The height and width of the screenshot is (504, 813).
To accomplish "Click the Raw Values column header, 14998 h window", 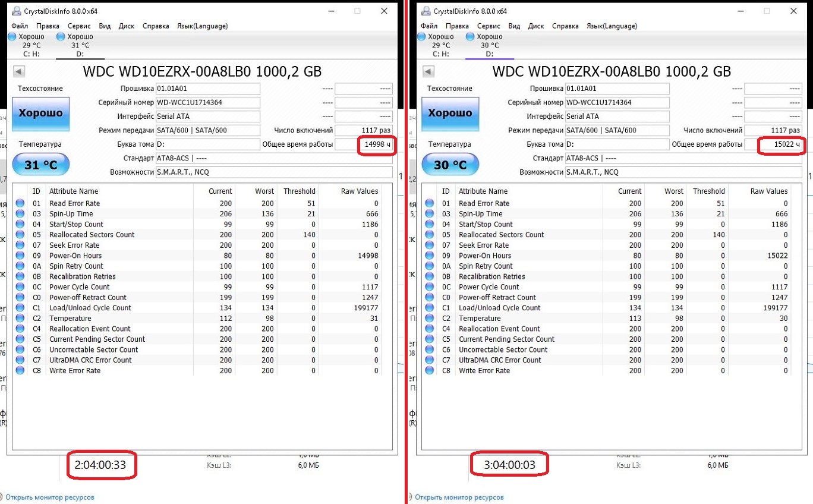I will click(x=360, y=191).
